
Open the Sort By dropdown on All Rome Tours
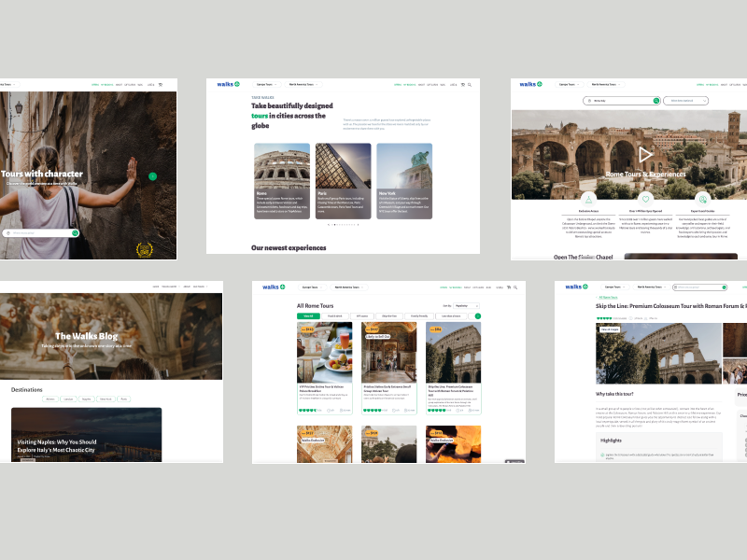coord(466,305)
